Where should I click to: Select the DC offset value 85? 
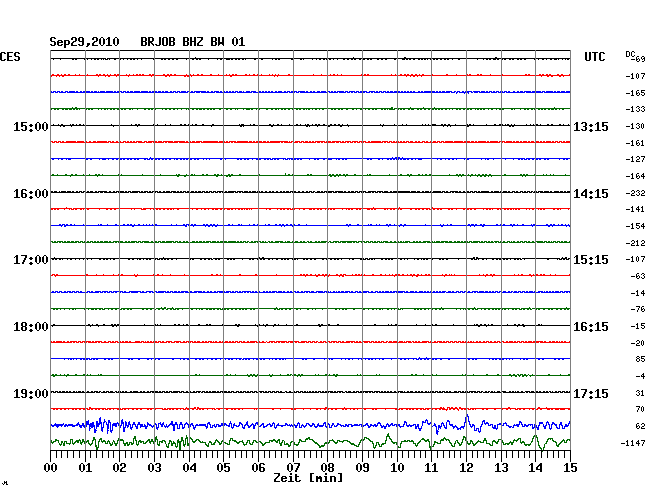click(x=640, y=359)
